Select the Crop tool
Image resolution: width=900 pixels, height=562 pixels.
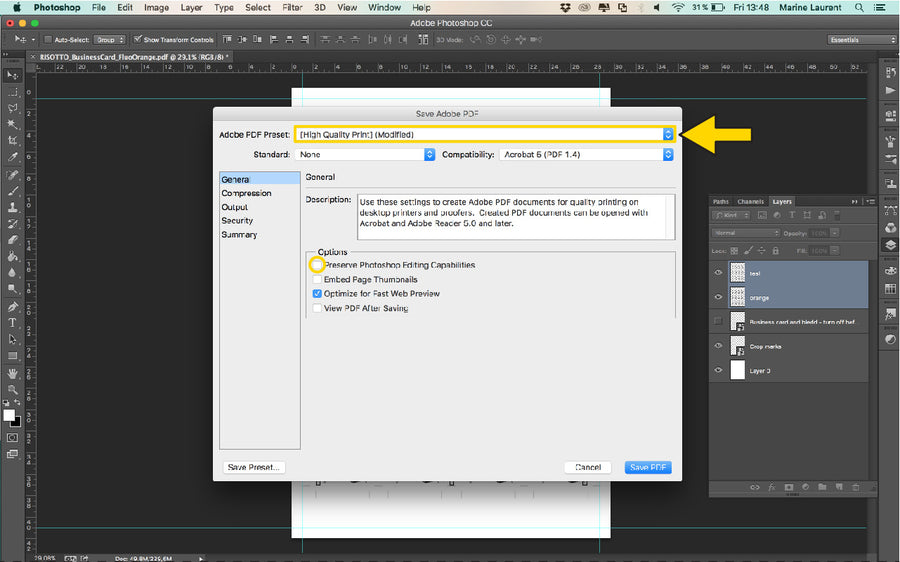pyautogui.click(x=12, y=140)
